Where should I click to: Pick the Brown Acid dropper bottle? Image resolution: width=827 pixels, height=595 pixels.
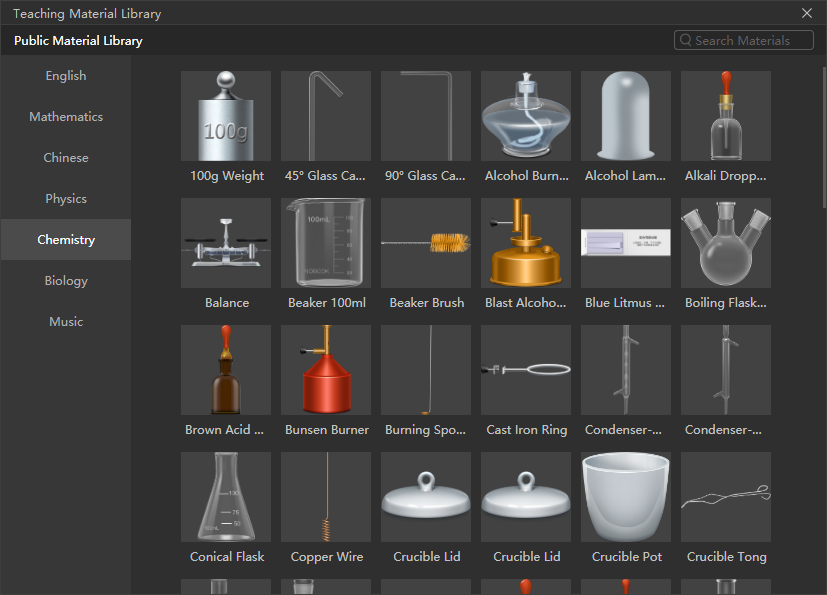[226, 370]
